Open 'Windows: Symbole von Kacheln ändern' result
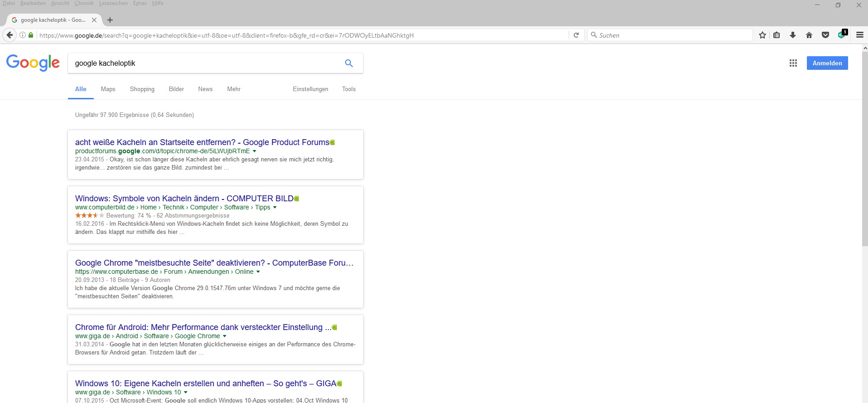 pos(184,199)
